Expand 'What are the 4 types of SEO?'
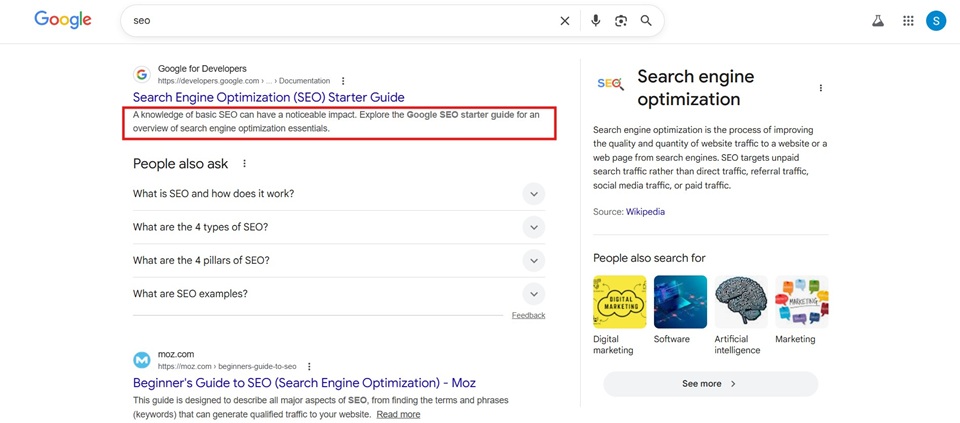Screen dimensions: 960x423 coord(339,227)
